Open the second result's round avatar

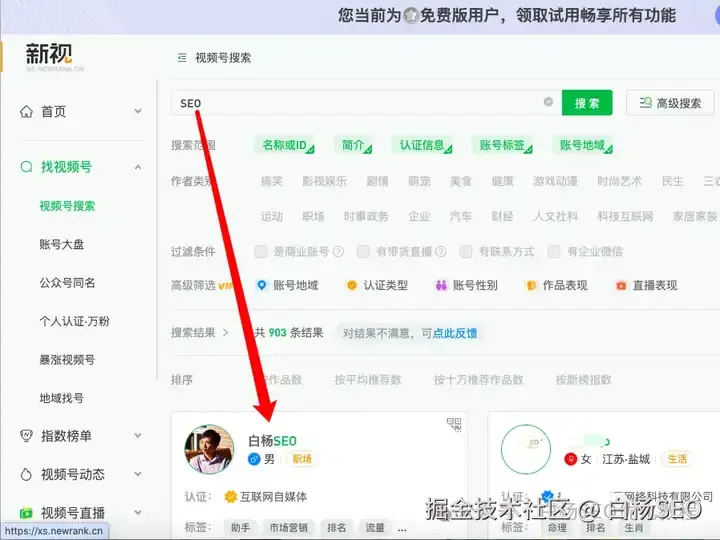coord(526,450)
